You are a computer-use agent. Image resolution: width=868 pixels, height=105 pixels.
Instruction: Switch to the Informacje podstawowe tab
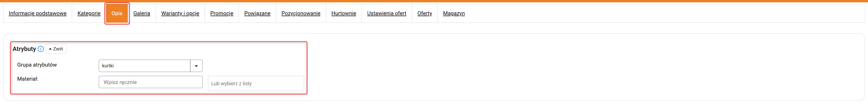(x=38, y=14)
